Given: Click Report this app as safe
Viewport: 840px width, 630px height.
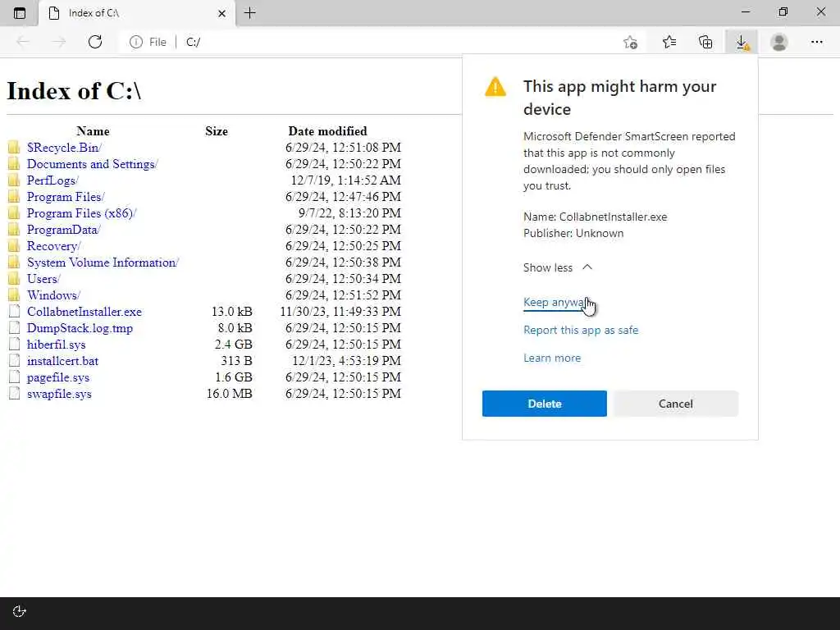Looking at the screenshot, I should click(x=581, y=330).
